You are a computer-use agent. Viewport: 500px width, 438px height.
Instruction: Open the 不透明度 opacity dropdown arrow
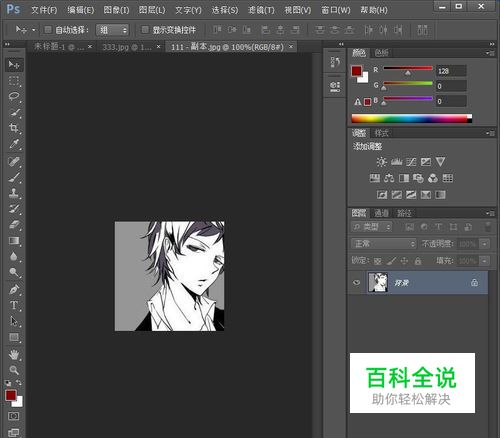pyautogui.click(x=484, y=244)
